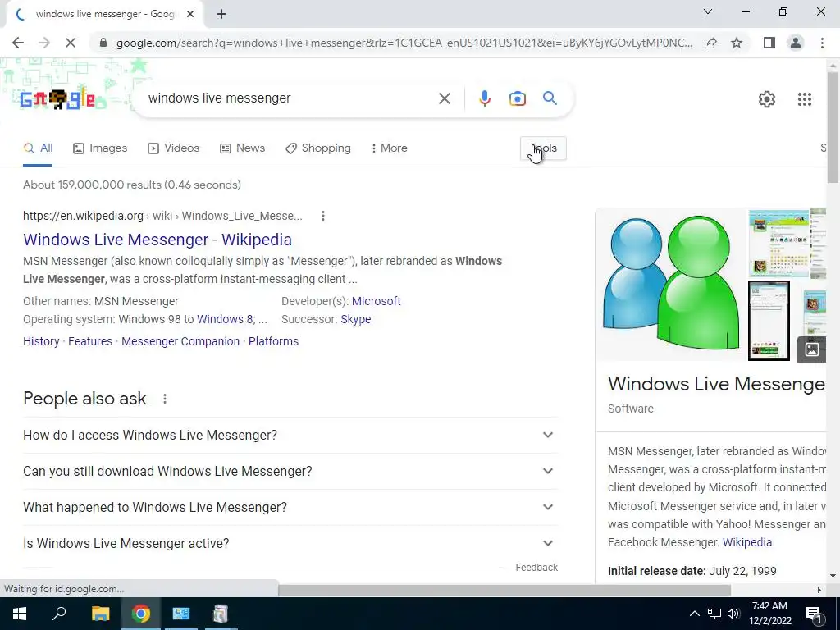Viewport: 840px width, 630px height.
Task: Click the horizontal scrollbar
Action: coord(504,590)
